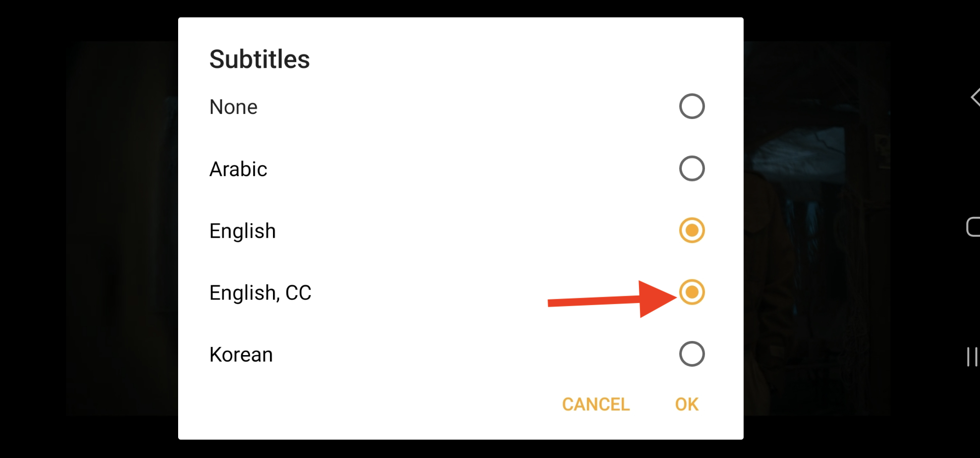Viewport: 980px width, 458px height.
Task: Enable the English, CC subtitle track
Action: point(692,292)
